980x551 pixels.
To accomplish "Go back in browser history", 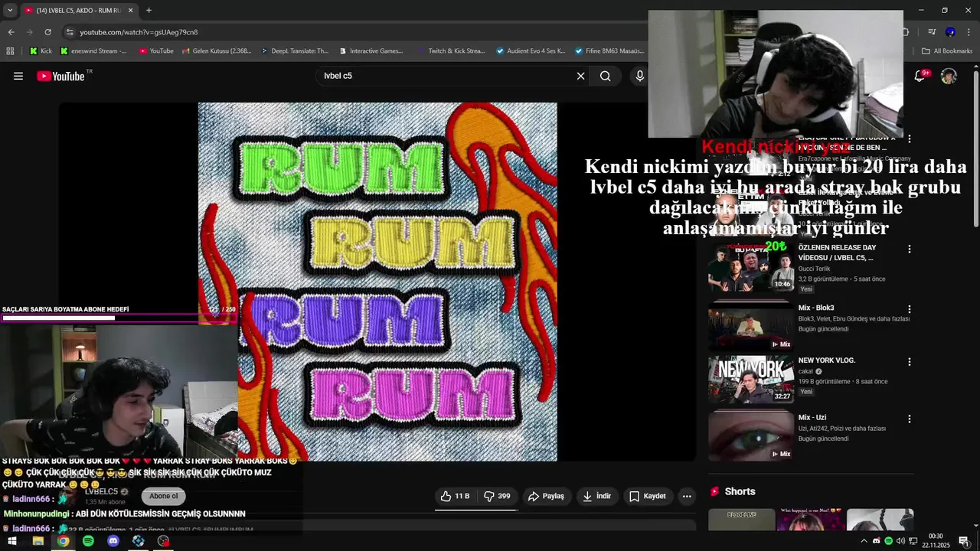I will point(11,32).
